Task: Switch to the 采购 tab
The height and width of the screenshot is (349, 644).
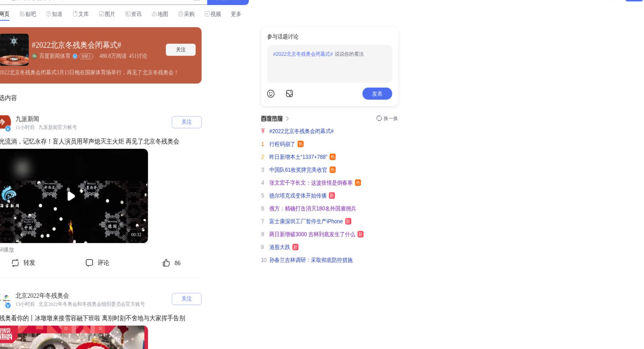Action: (186, 14)
